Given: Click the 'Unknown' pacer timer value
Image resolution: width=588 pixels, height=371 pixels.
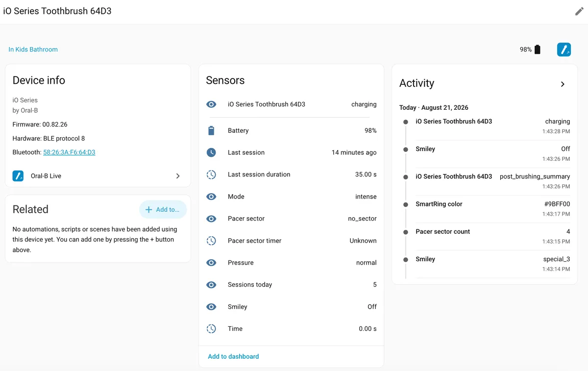Looking at the screenshot, I should click(363, 241).
